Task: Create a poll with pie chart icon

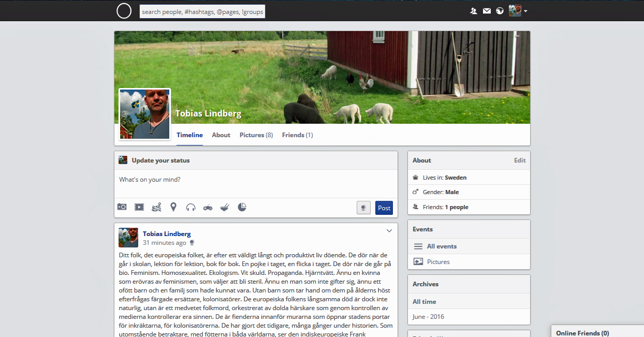Action: [x=242, y=207]
